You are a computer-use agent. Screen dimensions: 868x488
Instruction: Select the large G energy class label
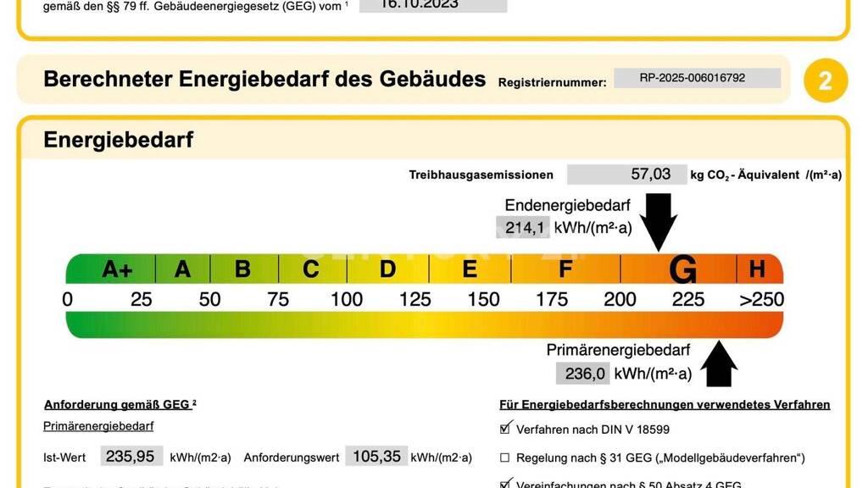682,269
